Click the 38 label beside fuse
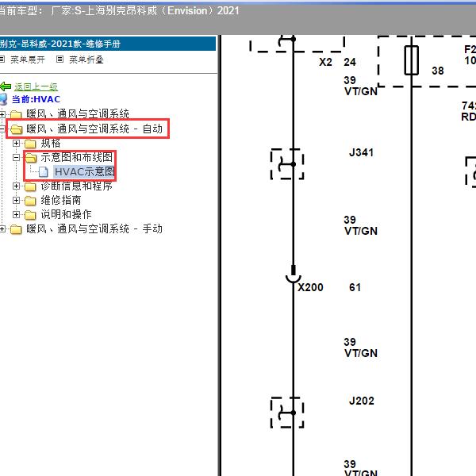The image size is (476, 476). (438, 71)
